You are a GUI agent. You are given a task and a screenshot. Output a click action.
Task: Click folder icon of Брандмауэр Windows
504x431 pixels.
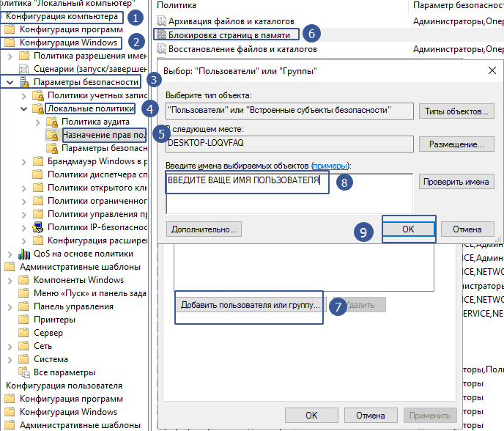coord(38,161)
